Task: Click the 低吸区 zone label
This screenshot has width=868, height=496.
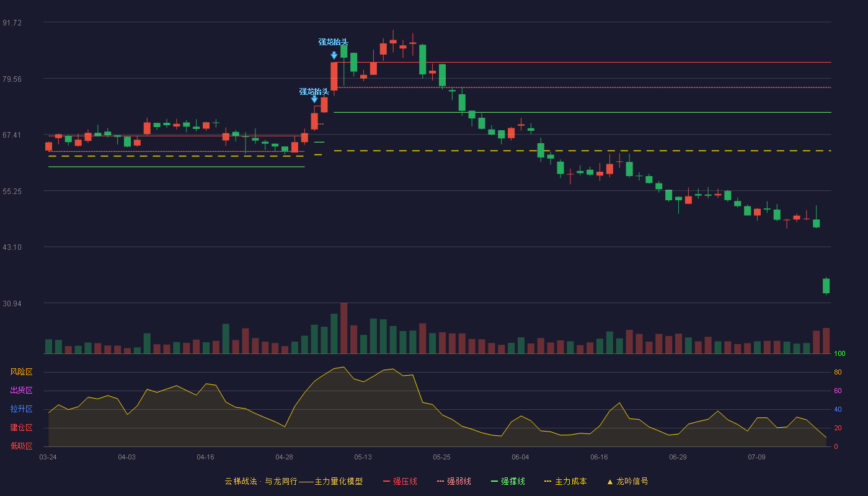Action: coord(21,446)
